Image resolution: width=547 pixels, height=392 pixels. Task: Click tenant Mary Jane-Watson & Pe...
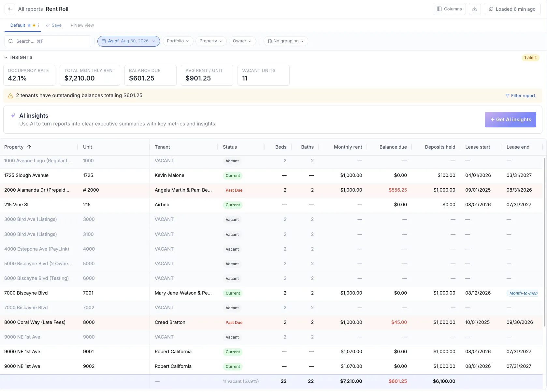183,293
